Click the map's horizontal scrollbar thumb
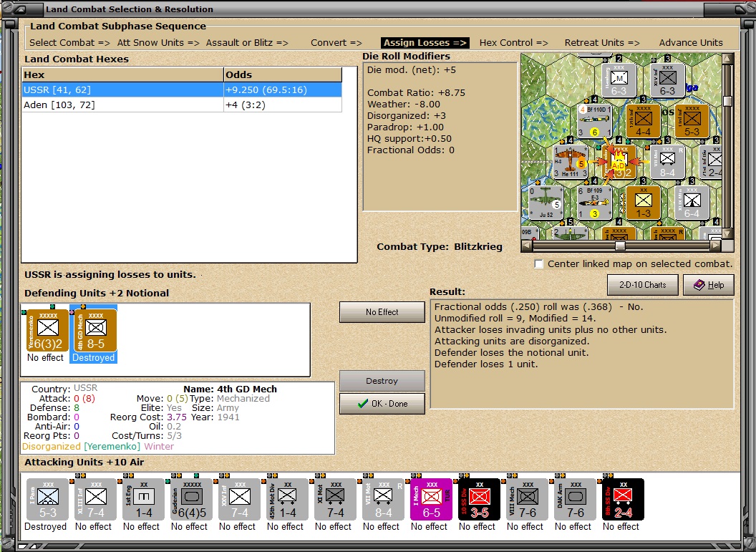This screenshot has height=552, width=756. pos(621,246)
